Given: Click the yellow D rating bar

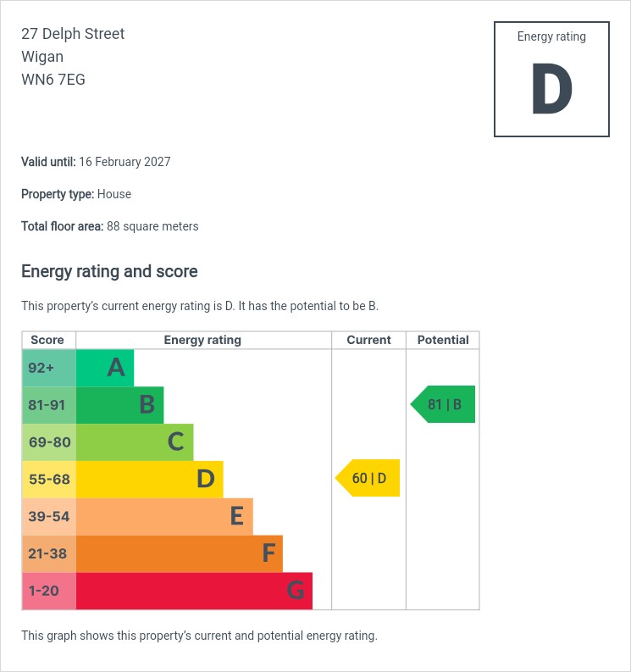Looking at the screenshot, I should pos(149,480).
